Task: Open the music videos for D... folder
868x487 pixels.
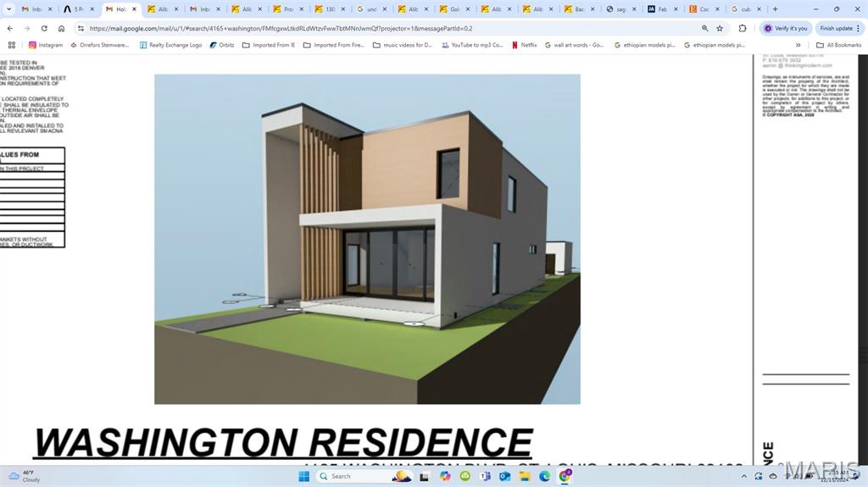Action: click(x=403, y=45)
